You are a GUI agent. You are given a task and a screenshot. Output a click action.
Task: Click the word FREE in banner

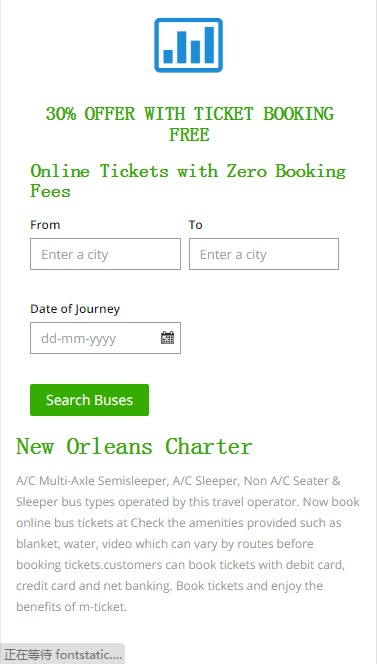click(x=189, y=135)
